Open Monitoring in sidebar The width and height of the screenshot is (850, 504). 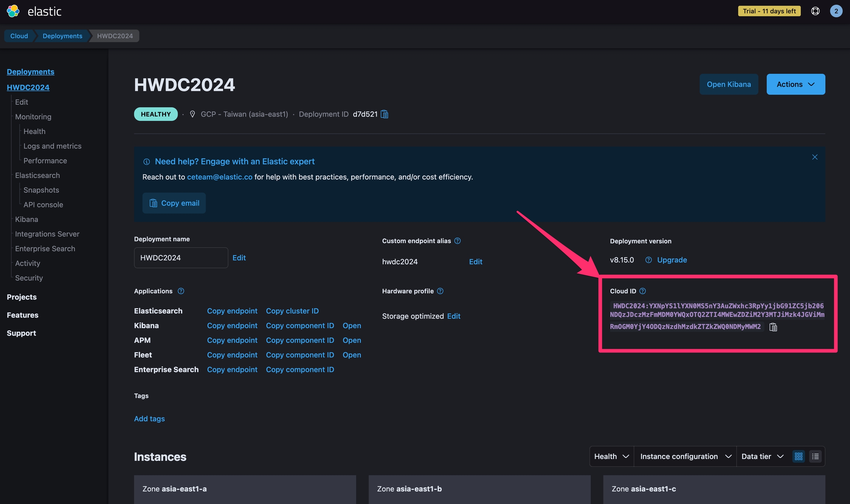[x=33, y=117]
